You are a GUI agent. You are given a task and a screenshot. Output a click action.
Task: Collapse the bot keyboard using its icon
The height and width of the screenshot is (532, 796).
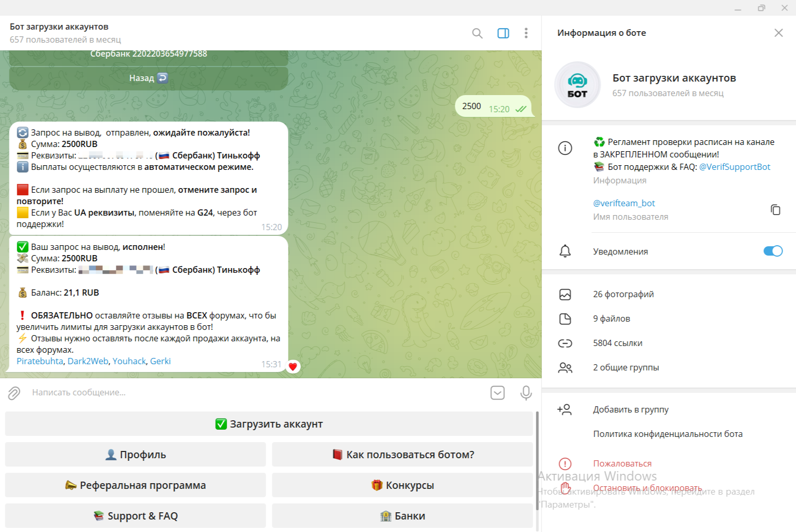pos(497,393)
